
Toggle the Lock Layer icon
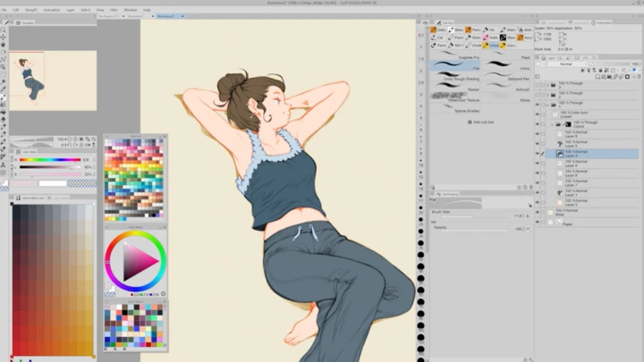pyautogui.click(x=600, y=71)
